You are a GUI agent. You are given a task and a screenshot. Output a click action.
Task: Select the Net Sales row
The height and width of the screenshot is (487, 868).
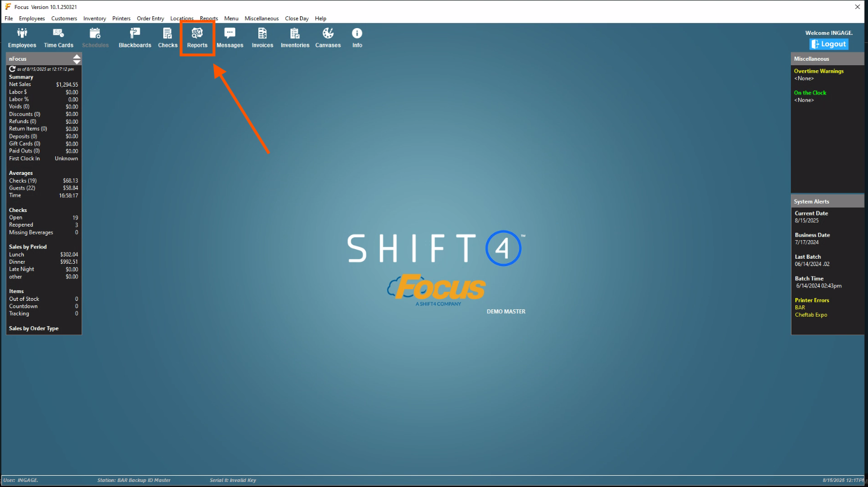[43, 84]
